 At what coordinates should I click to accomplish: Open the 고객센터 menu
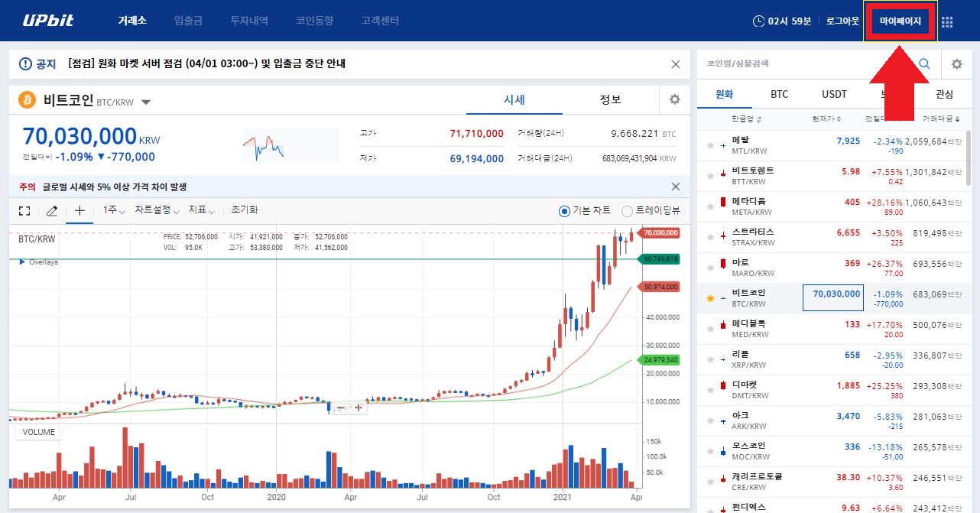click(381, 21)
